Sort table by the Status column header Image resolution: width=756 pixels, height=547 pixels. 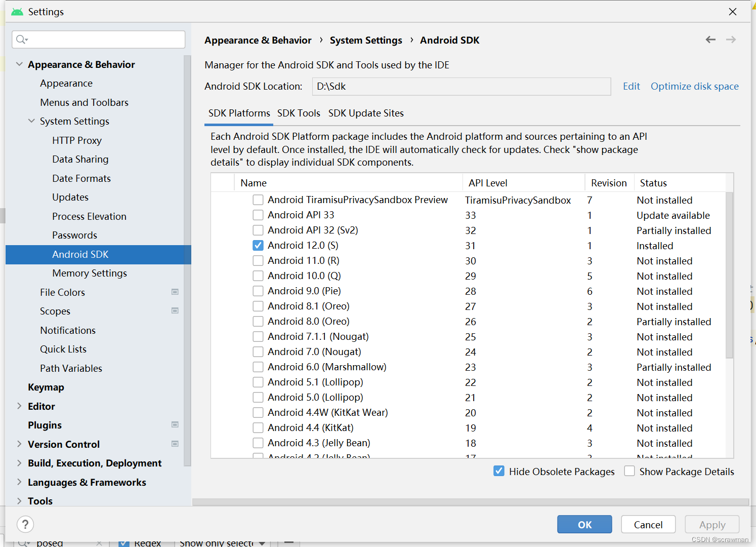tap(680, 183)
